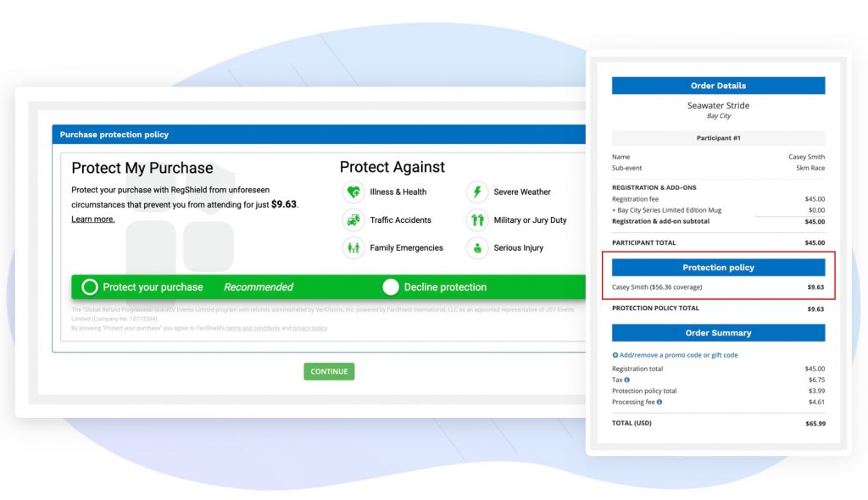
Task: Click the Traffic Accidents car icon
Action: pyautogui.click(x=353, y=220)
